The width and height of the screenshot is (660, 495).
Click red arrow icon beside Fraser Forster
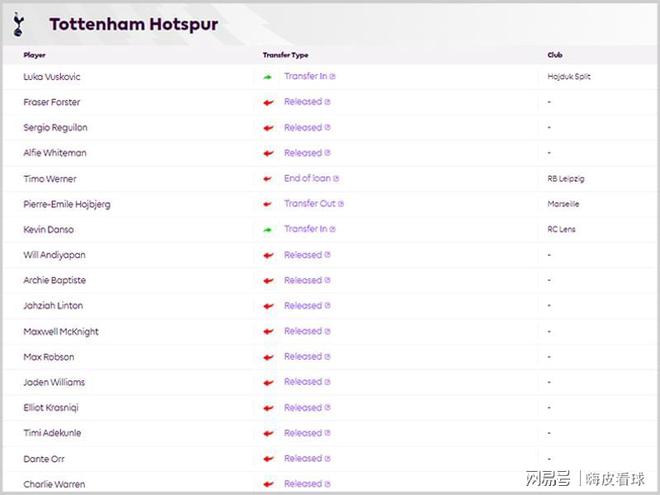coord(267,102)
